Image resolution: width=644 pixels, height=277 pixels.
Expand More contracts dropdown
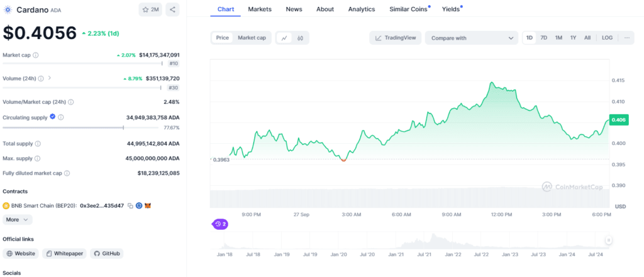pyautogui.click(x=17, y=220)
